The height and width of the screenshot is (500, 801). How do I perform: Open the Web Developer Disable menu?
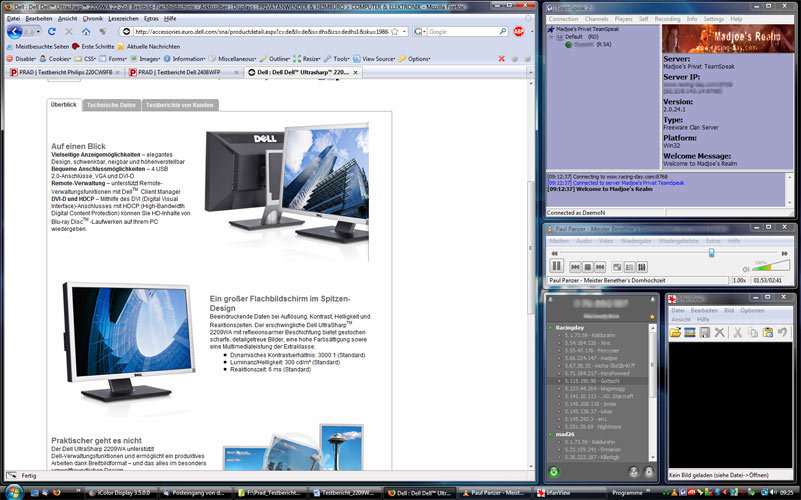[21, 59]
